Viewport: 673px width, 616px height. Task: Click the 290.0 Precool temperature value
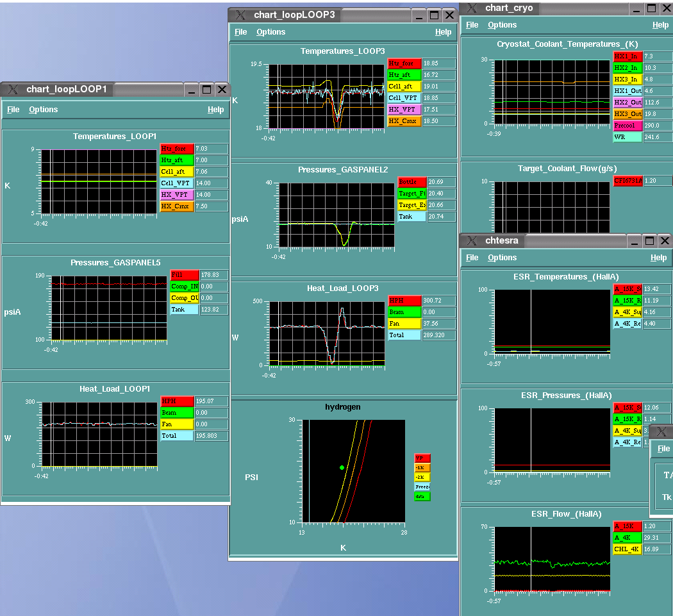[658, 126]
